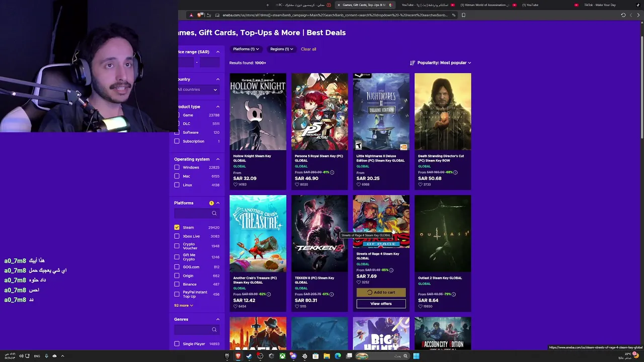Enable Windows operating system filter
The height and width of the screenshot is (362, 644).
pyautogui.click(x=177, y=167)
